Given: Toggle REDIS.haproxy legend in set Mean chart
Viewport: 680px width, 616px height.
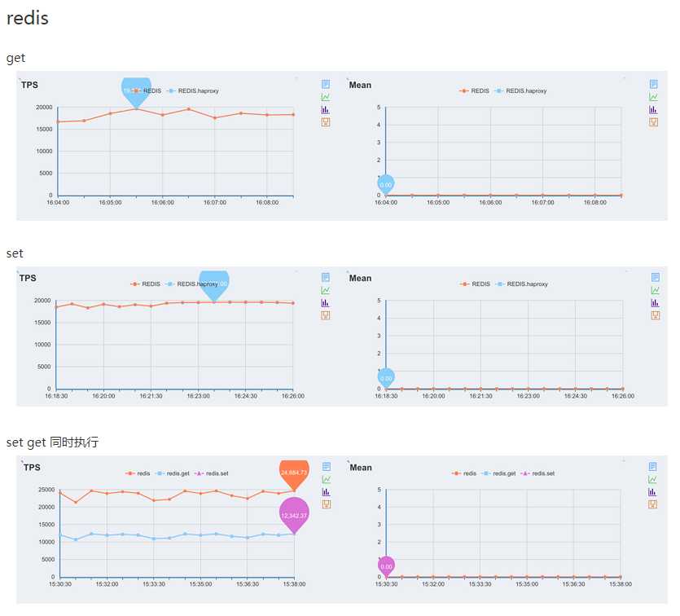Looking at the screenshot, I should tap(522, 284).
